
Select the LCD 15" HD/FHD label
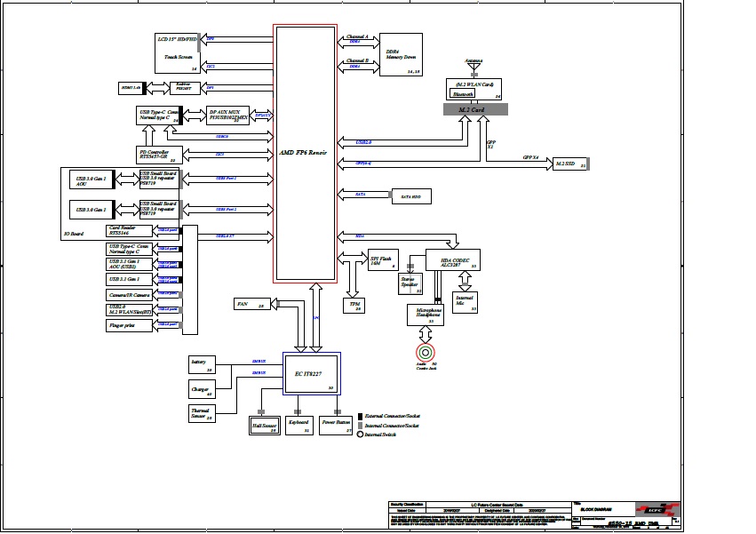177,39
